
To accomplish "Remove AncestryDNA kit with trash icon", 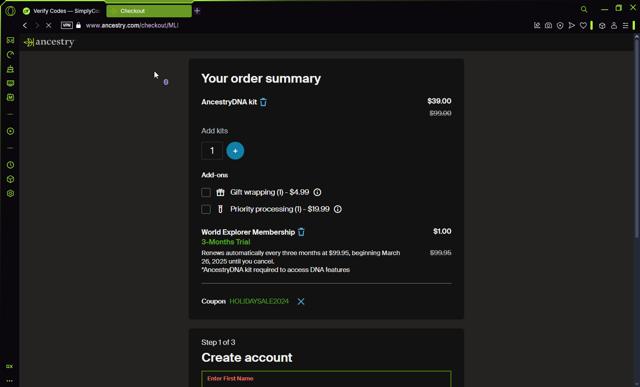I will point(263,102).
